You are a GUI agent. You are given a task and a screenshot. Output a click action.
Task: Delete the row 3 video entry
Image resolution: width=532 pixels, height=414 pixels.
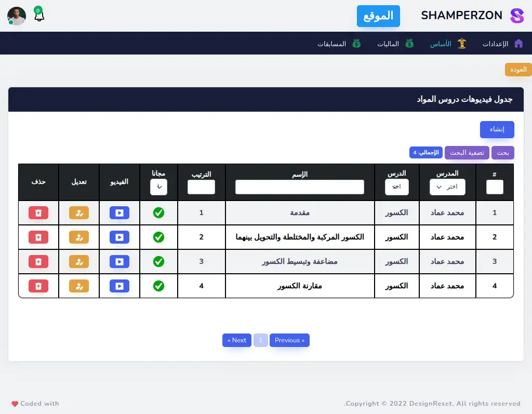pos(38,261)
